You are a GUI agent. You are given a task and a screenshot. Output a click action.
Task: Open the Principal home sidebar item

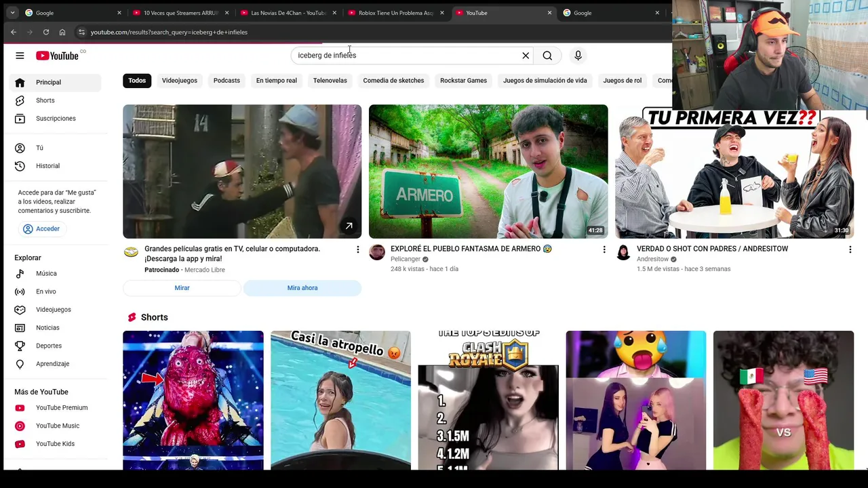tap(56, 82)
